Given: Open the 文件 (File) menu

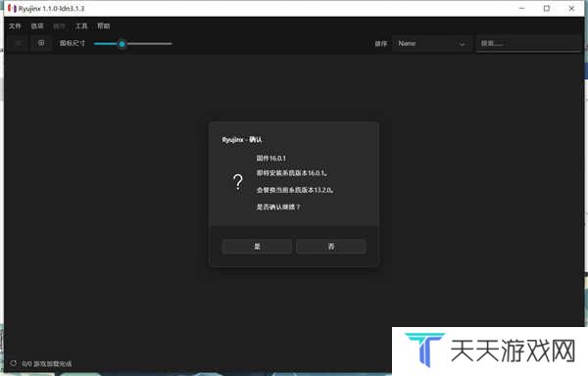Looking at the screenshot, I should pyautogui.click(x=15, y=26).
